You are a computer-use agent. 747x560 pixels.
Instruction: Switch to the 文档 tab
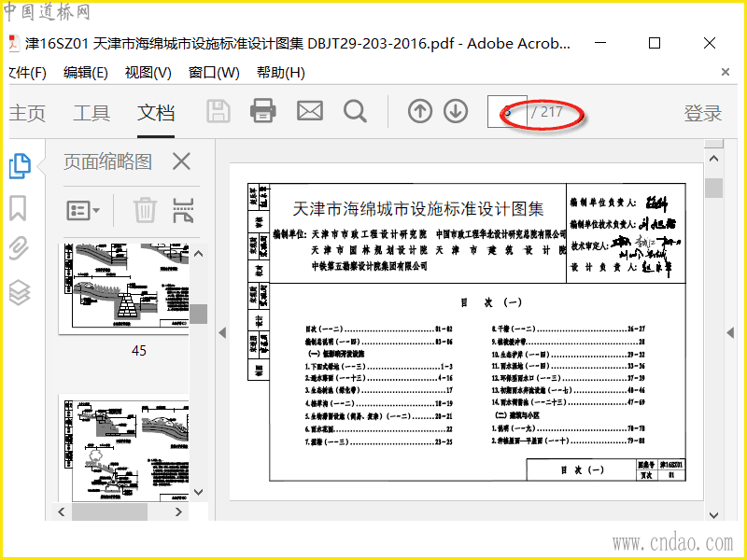click(x=156, y=113)
